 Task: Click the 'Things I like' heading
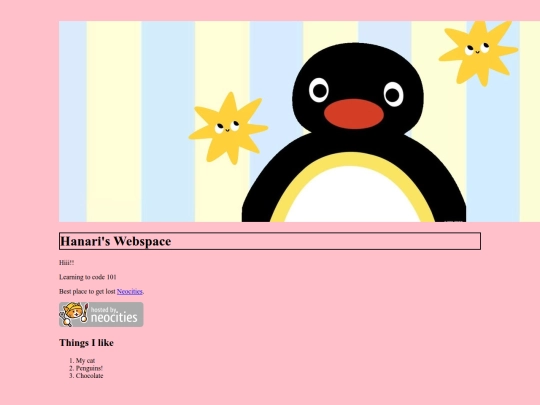click(86, 343)
